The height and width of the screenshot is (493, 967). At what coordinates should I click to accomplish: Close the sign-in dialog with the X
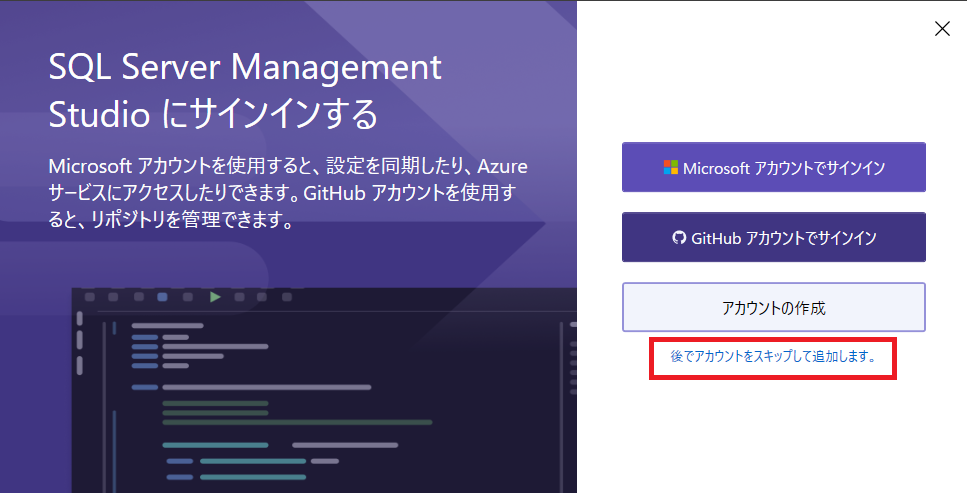942,28
